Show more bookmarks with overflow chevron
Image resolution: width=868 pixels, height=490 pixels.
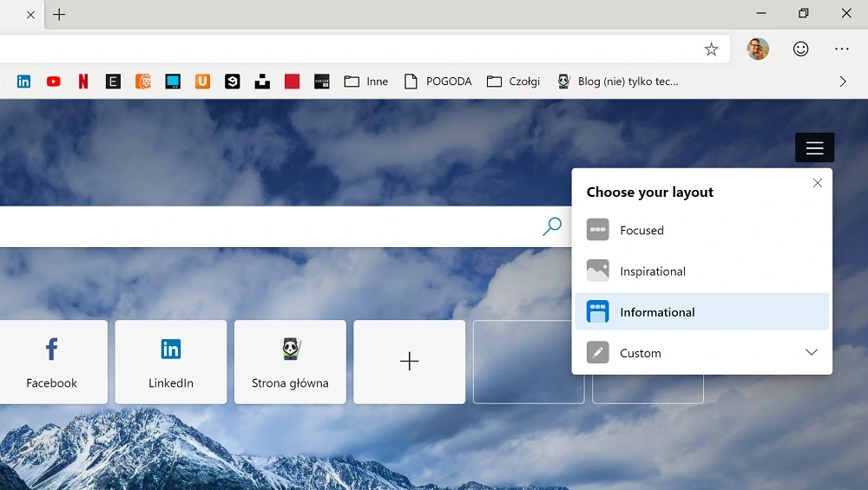pos(842,82)
